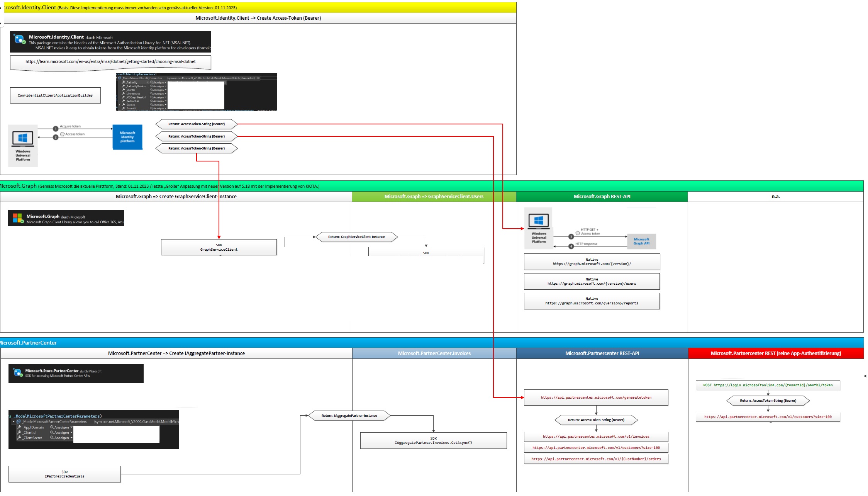The image size is (868, 496).
Task: Select the Windows Universal Platform icon in Graph REST-API column
Action: pos(539,228)
